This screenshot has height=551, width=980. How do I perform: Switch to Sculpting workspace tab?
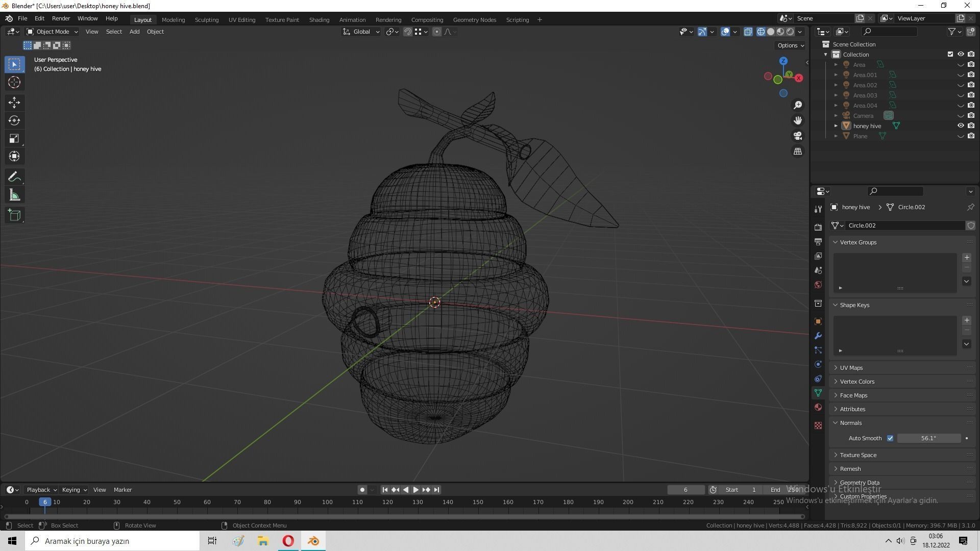point(206,20)
